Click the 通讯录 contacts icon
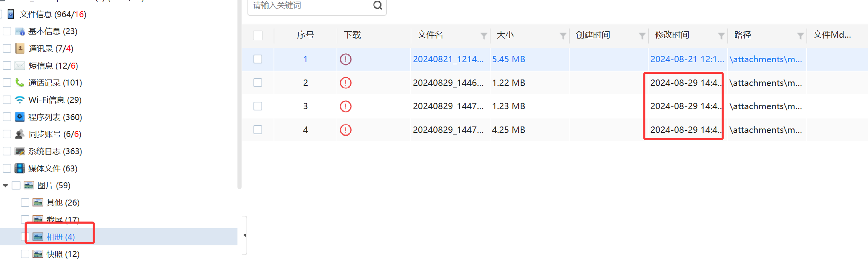 [20, 49]
